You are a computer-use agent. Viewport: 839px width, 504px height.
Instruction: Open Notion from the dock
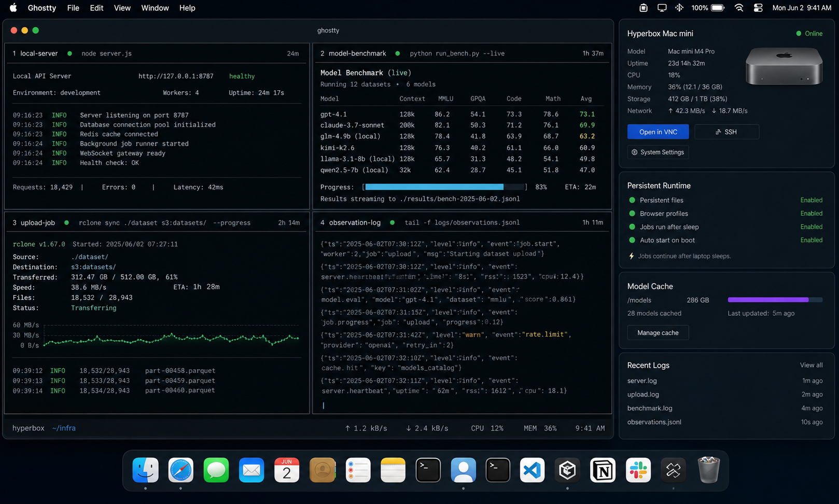603,470
